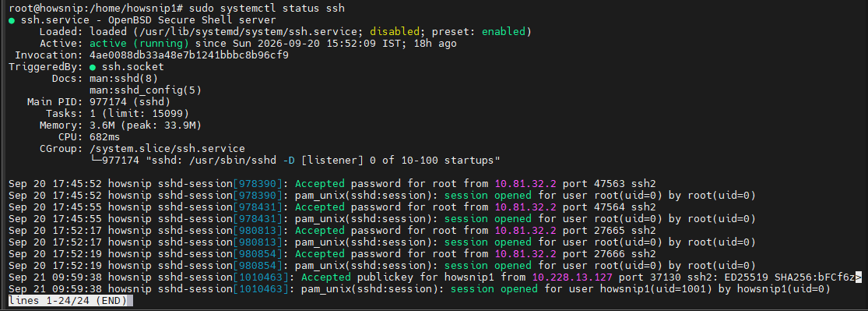Image resolution: width=868 pixels, height=311 pixels.
Task: Click the shell prompt root@howsnip:/home/howsnip1#
Action: [x=97, y=9]
